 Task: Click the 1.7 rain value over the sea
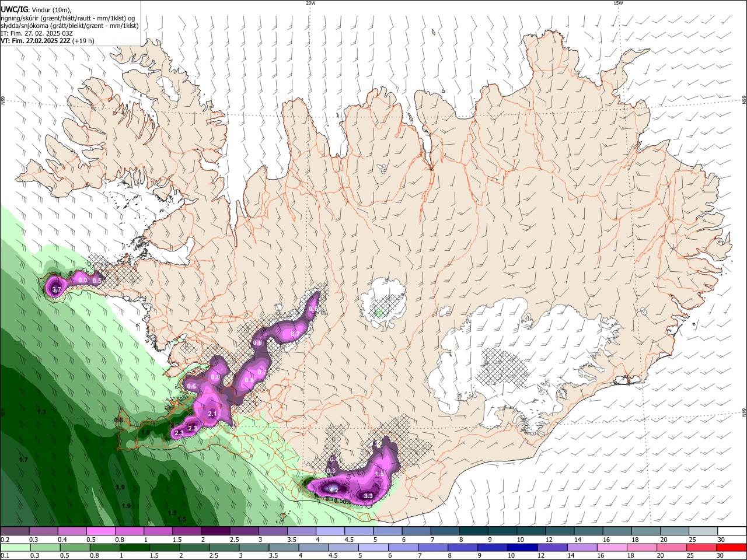click(23, 460)
